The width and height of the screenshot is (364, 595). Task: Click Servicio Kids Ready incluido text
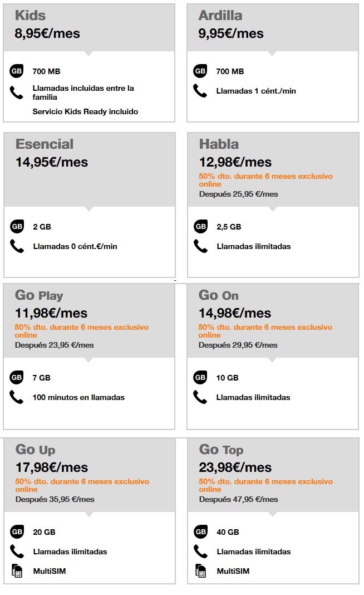(x=85, y=111)
